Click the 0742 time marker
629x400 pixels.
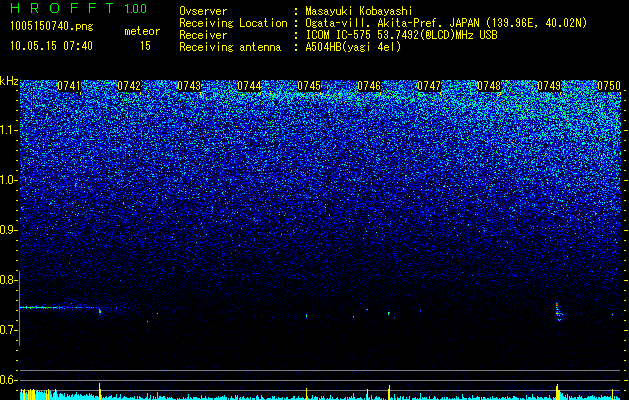point(129,86)
